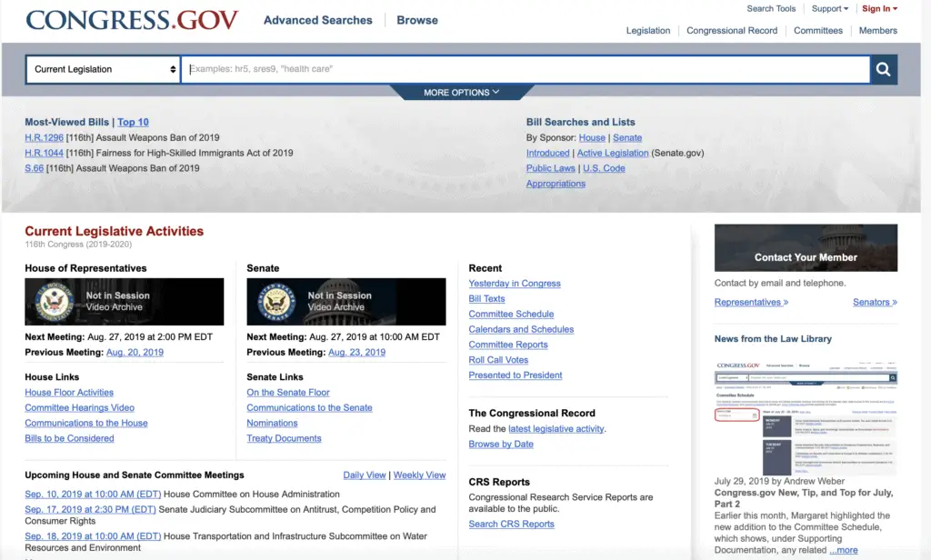Expand the MORE OPTIONS search panel

(461, 93)
